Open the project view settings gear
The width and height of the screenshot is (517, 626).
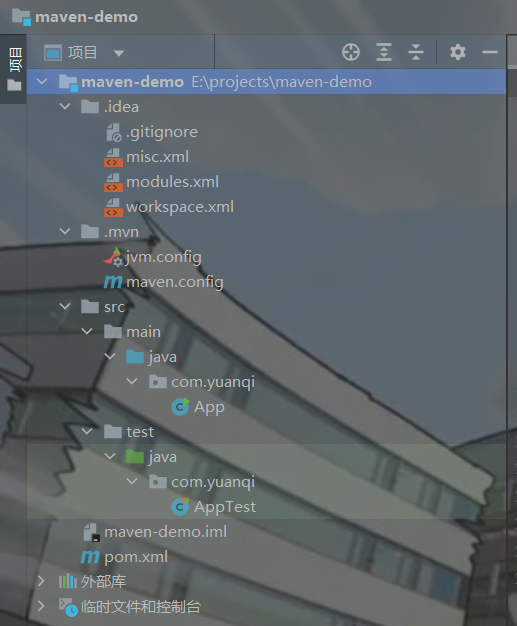coord(458,52)
